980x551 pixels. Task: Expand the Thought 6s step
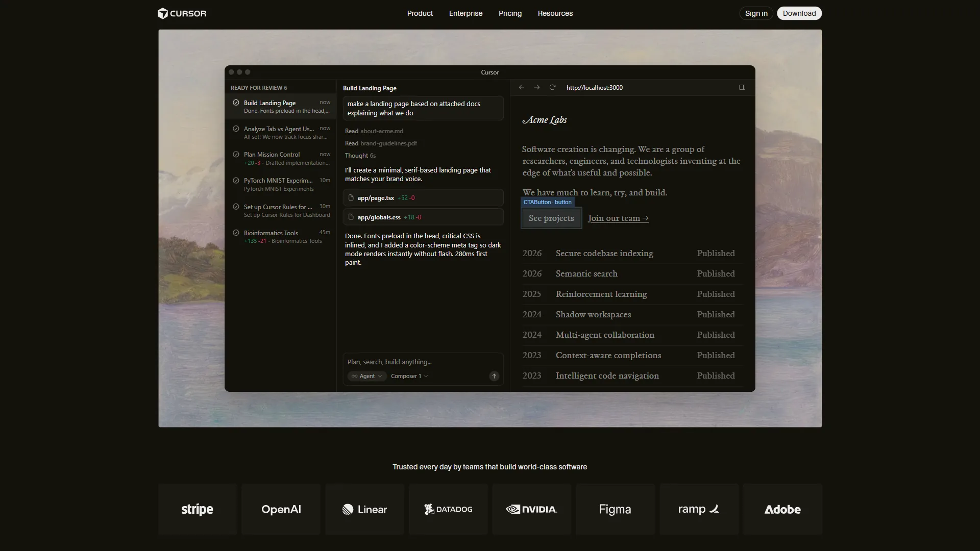pyautogui.click(x=360, y=156)
